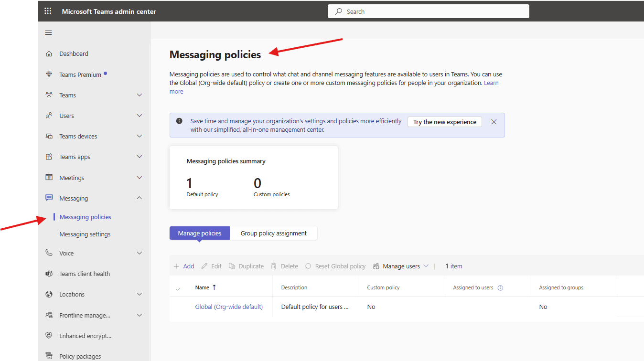Image resolution: width=644 pixels, height=361 pixels.
Task: Click the Try the new experience button
Action: [x=444, y=121]
